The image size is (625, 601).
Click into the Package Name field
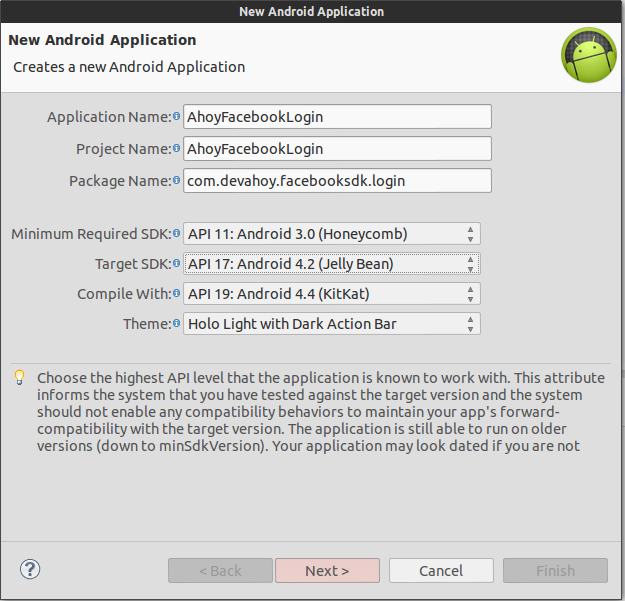coord(337,181)
